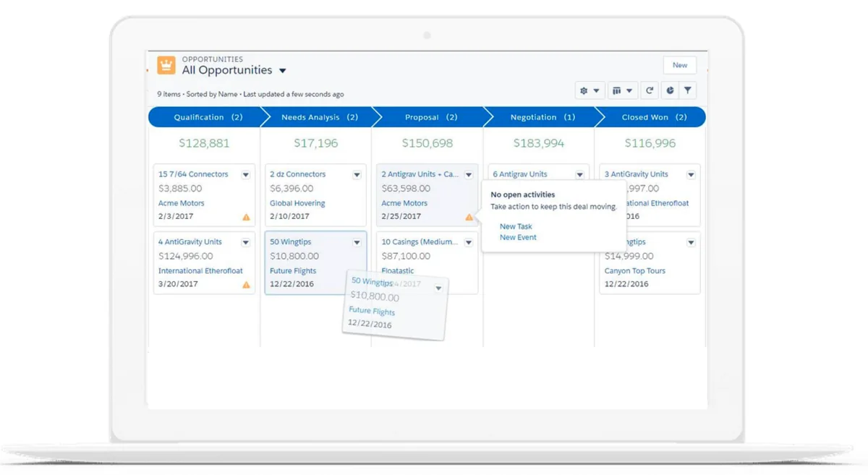The height and width of the screenshot is (475, 868).
Task: Open Acme Motors on the 15 7/64 Connectors card
Action: [x=182, y=203]
